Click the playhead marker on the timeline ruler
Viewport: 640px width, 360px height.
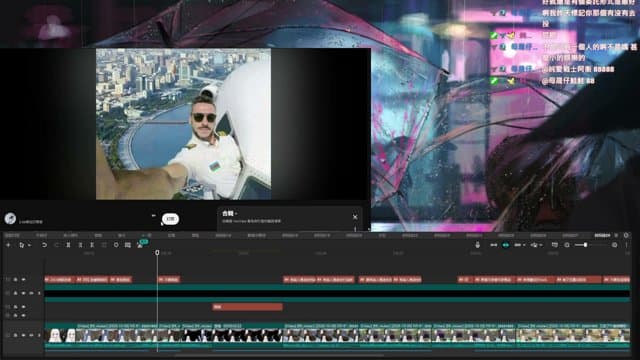click(157, 253)
